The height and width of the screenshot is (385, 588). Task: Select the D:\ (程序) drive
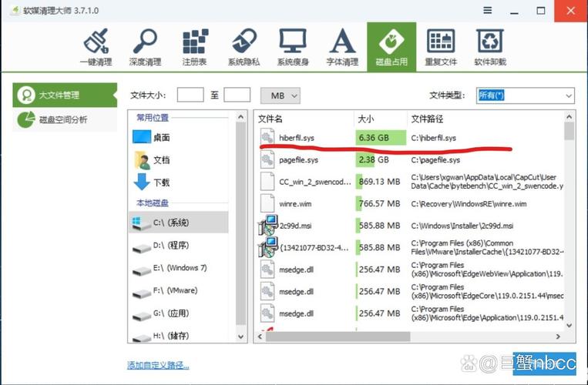(x=178, y=246)
